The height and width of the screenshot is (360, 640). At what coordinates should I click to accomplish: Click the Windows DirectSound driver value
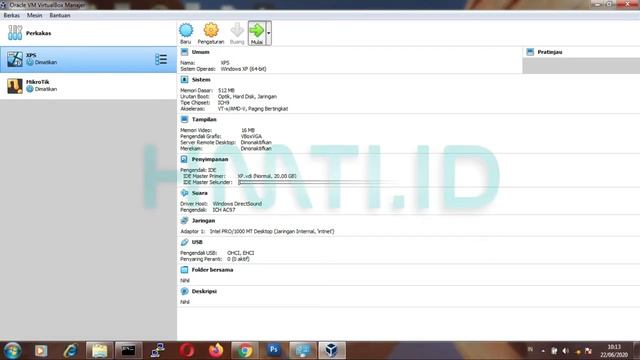tap(237, 204)
